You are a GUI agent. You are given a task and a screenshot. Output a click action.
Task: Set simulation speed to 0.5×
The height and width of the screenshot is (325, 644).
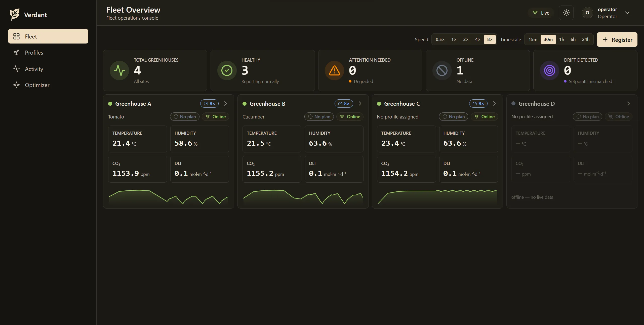440,39
